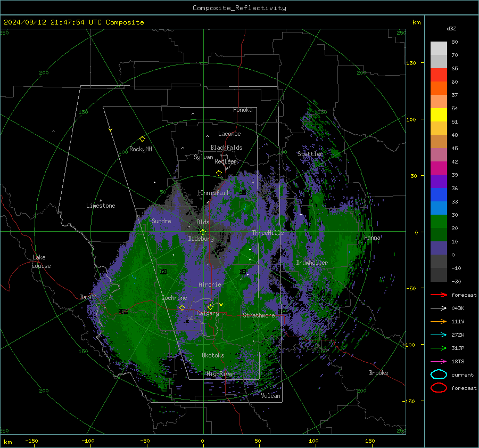Click the Limestone label
479x448 pixels.
[x=101, y=206]
